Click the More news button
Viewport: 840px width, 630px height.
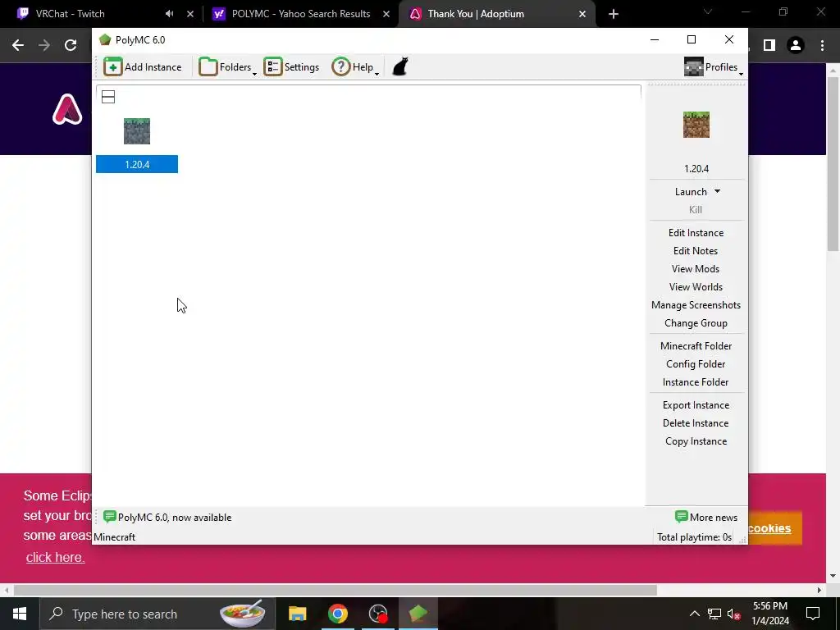pos(706,518)
